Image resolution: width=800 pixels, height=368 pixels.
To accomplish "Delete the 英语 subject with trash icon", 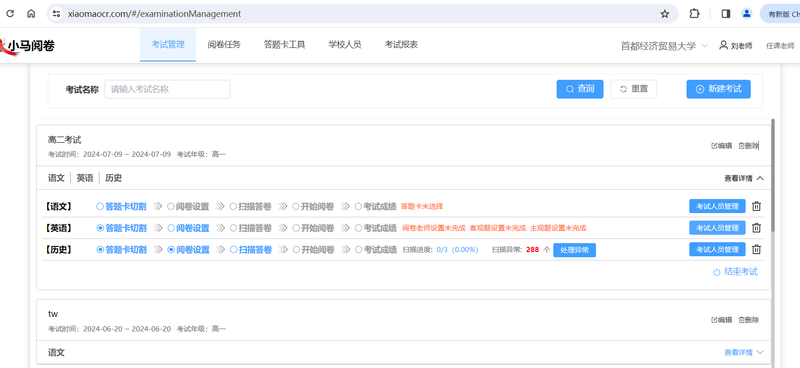I will 757,228.
